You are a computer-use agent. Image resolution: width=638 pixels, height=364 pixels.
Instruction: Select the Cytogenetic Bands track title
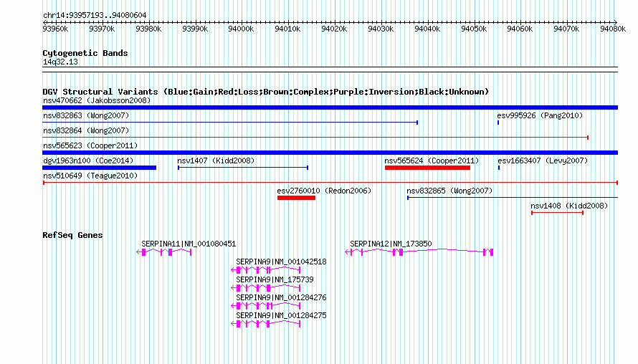coord(85,53)
